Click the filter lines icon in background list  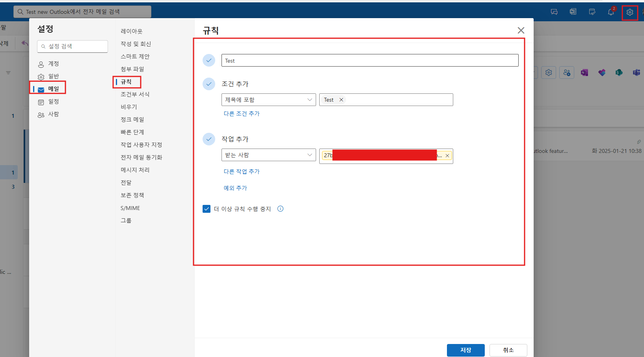(x=8, y=73)
